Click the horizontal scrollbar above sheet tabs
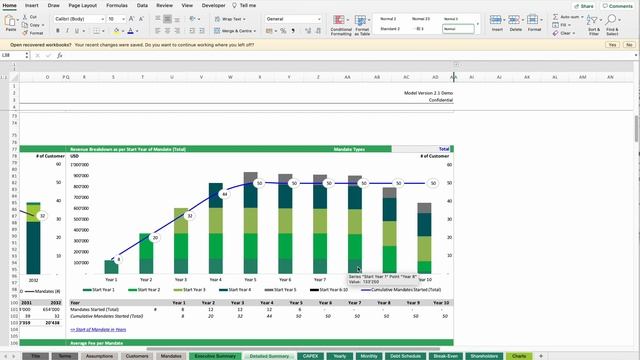This screenshot has height=360, width=640. (x=293, y=349)
